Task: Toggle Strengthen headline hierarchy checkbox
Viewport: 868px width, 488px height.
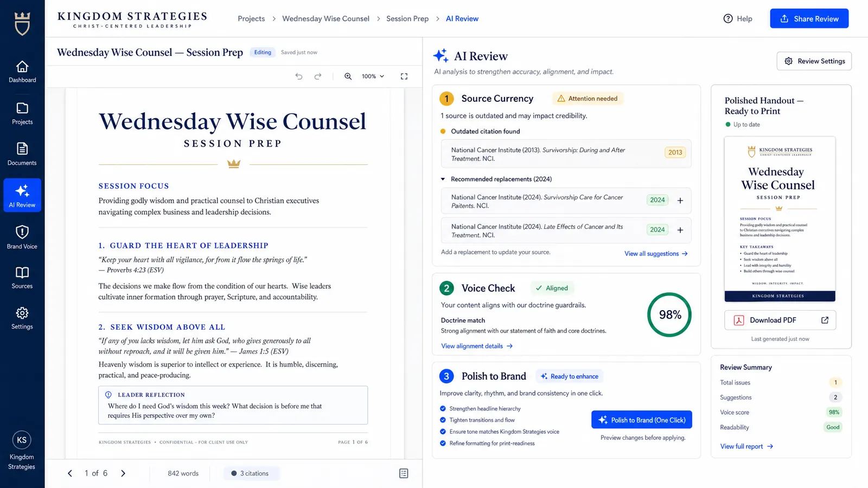Action: [x=443, y=409]
